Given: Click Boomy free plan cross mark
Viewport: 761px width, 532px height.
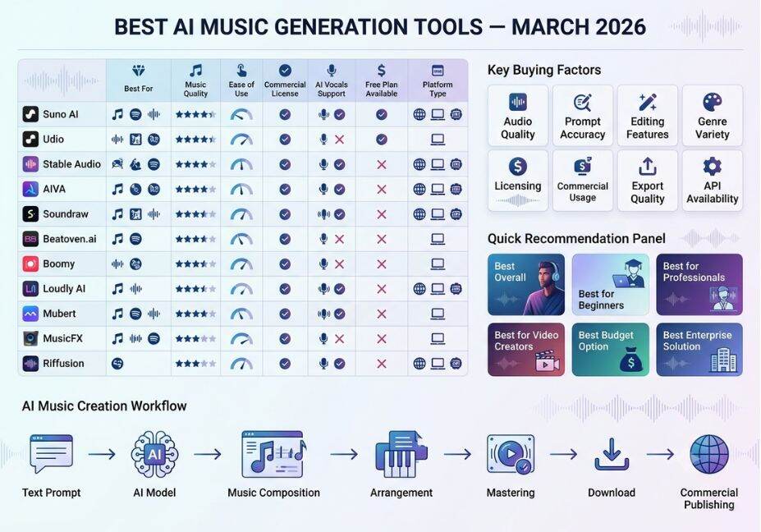Looking at the screenshot, I should pos(382,264).
